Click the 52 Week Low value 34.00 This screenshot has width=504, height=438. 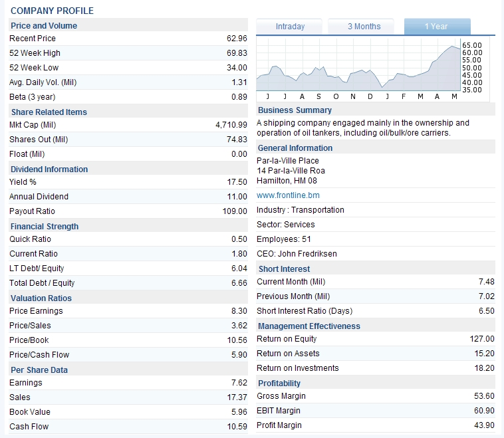pos(237,68)
